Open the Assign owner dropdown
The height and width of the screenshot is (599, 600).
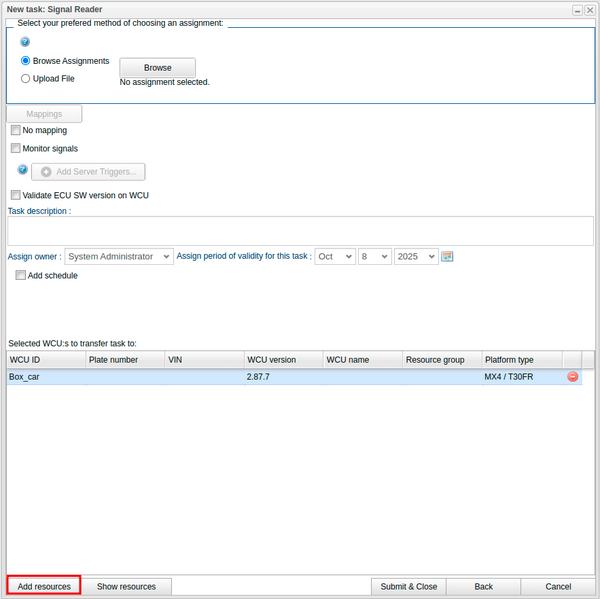click(118, 256)
